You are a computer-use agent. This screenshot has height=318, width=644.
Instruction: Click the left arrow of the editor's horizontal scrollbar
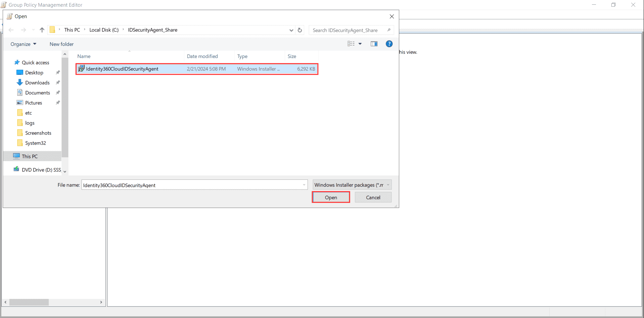click(6, 302)
